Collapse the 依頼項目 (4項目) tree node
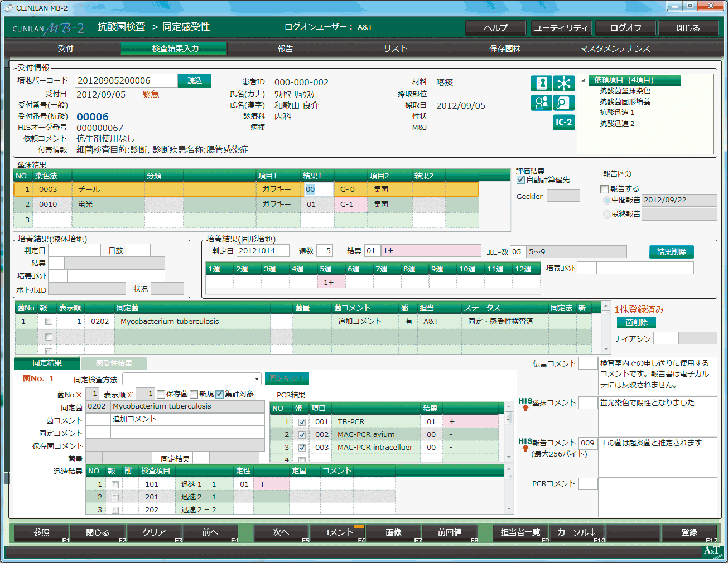The width and height of the screenshot is (728, 563). 584,80
